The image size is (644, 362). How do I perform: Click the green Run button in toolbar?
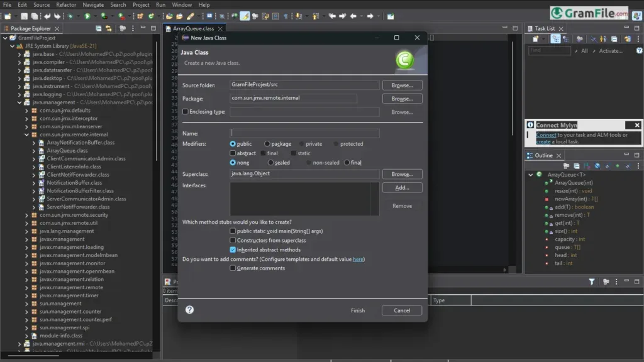(87, 16)
